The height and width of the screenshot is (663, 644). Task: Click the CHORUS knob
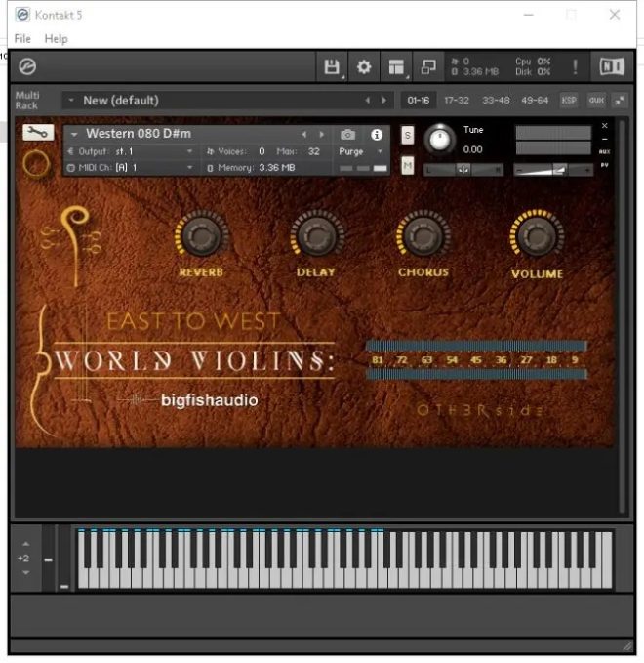(423, 236)
